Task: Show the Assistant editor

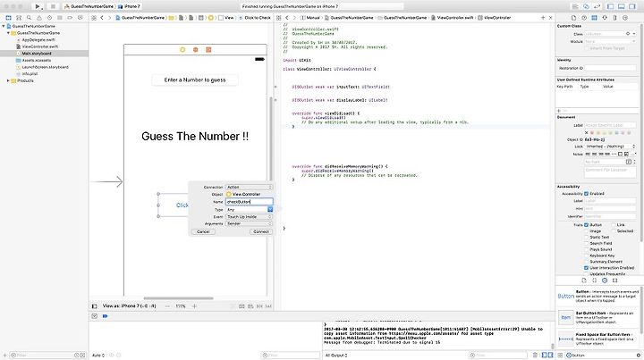Action: (x=586, y=6)
